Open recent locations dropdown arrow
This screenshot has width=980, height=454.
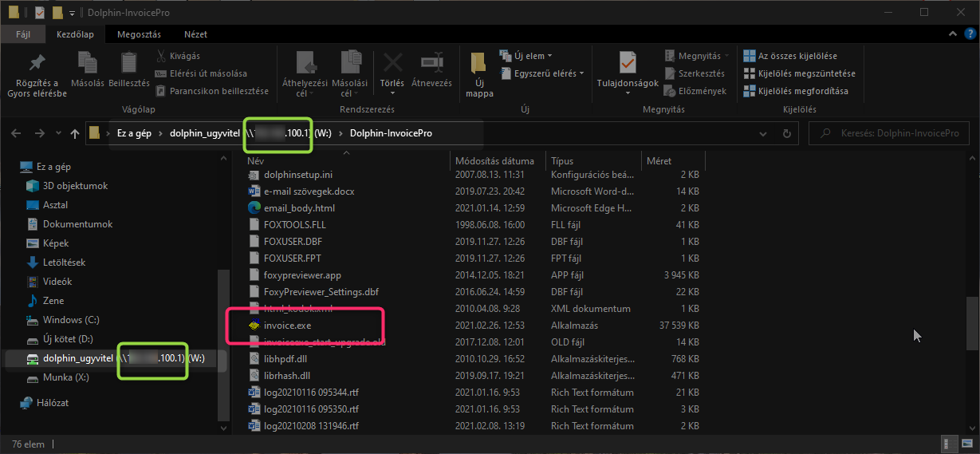57,133
